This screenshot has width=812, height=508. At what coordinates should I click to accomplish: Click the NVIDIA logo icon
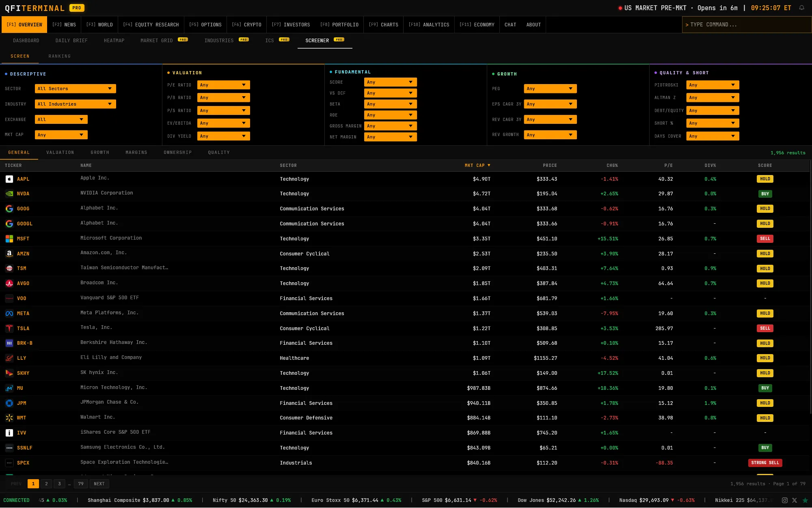pyautogui.click(x=9, y=194)
